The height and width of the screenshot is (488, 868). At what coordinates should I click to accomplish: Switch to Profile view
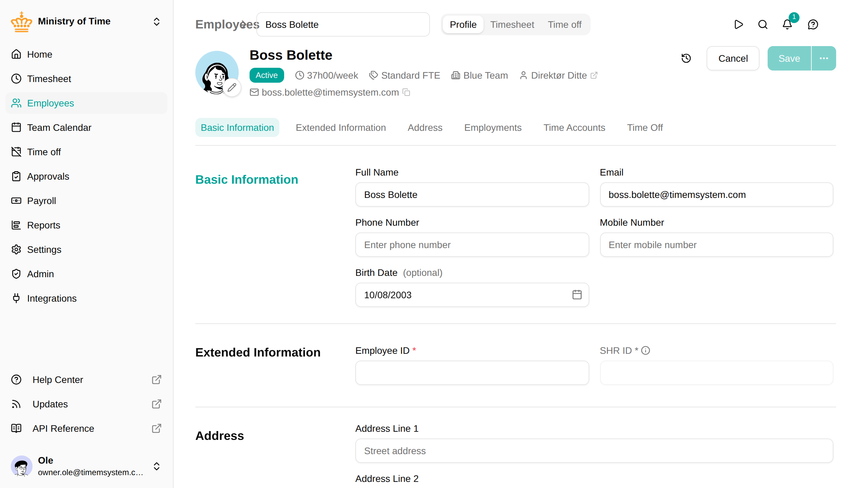[x=463, y=24]
